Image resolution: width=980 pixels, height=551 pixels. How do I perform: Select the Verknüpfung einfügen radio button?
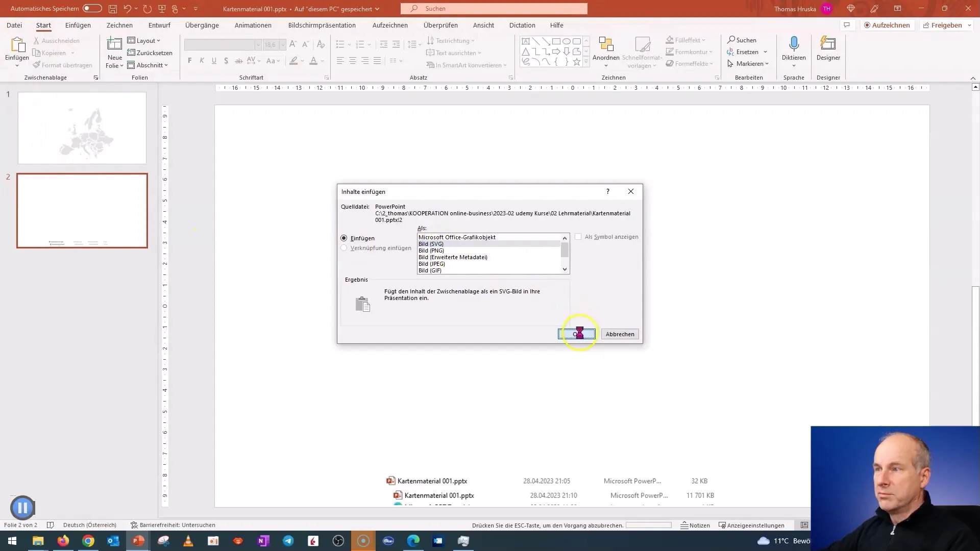coord(344,248)
